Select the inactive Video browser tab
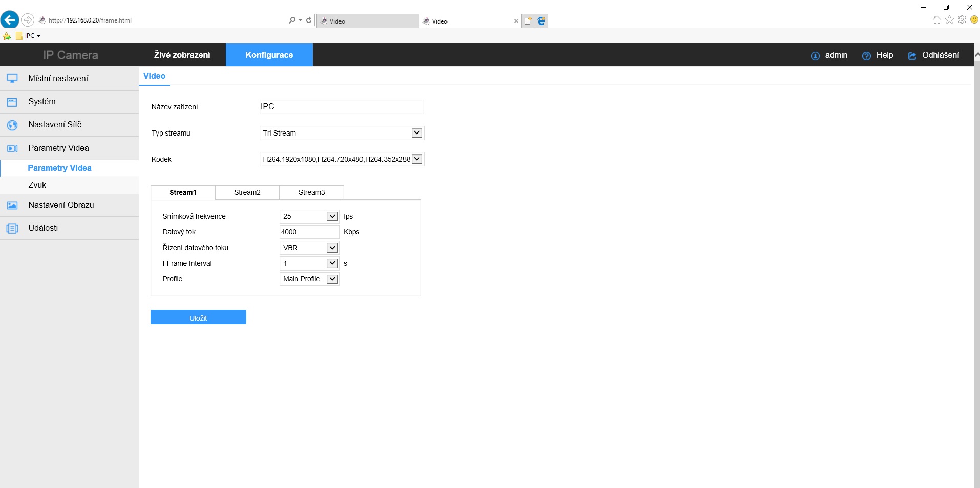 [368, 21]
